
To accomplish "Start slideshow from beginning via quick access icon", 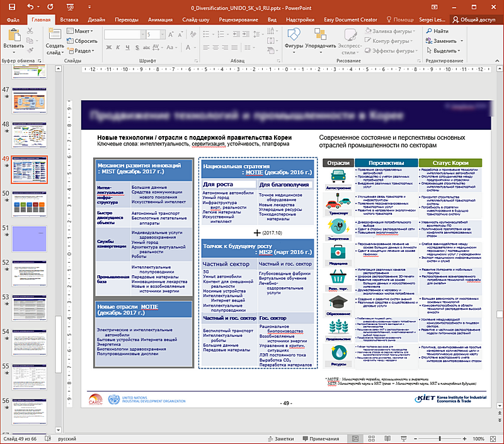I will point(70,7).
